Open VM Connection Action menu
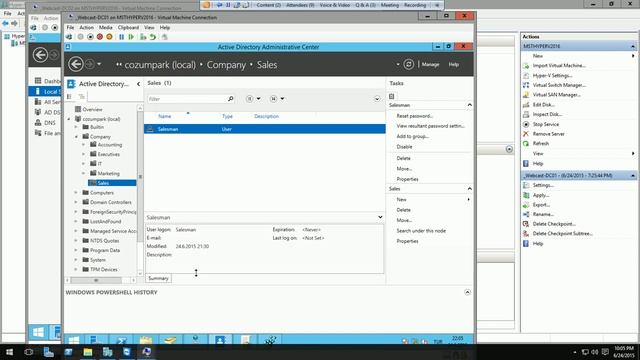640x360 pixels. tap(87, 27)
